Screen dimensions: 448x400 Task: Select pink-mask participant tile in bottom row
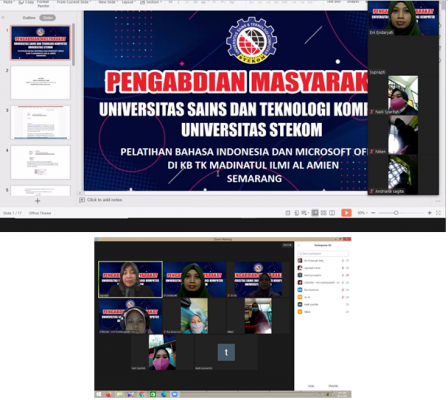point(162,352)
